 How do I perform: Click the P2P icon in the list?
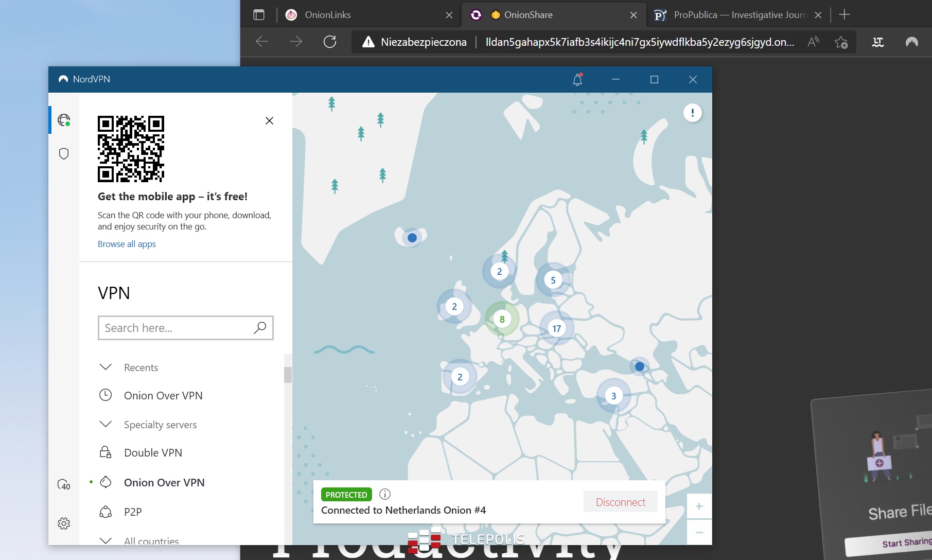pos(105,512)
